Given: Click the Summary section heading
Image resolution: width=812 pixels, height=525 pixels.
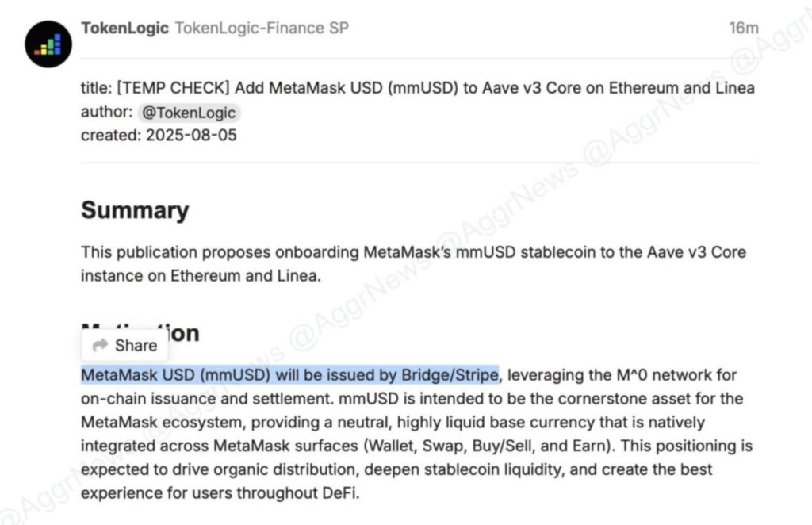Looking at the screenshot, I should pyautogui.click(x=134, y=209).
